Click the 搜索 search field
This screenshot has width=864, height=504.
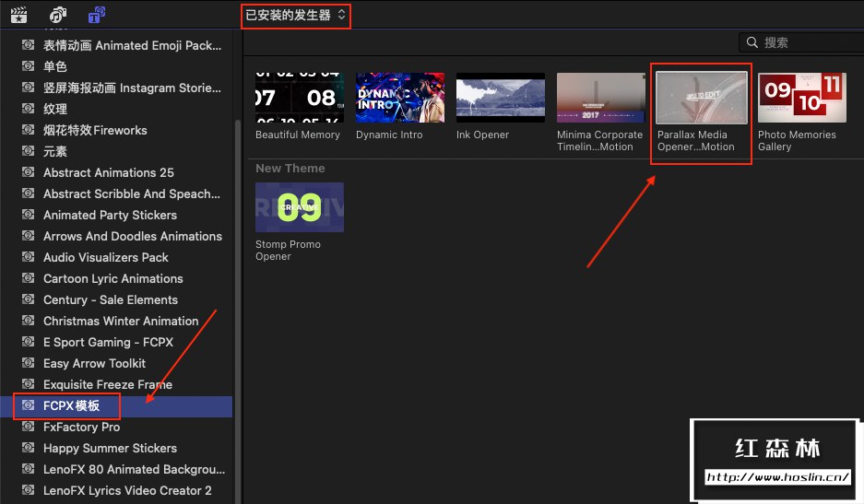pos(801,42)
